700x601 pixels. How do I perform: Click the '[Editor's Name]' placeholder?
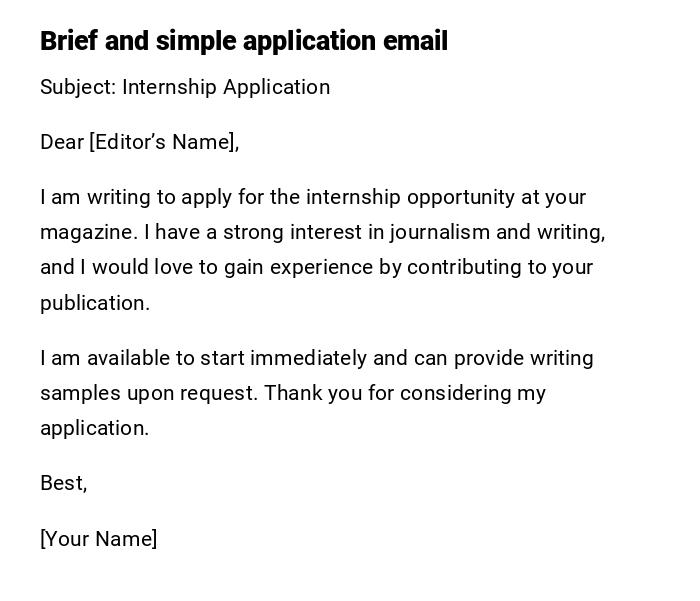tap(164, 142)
